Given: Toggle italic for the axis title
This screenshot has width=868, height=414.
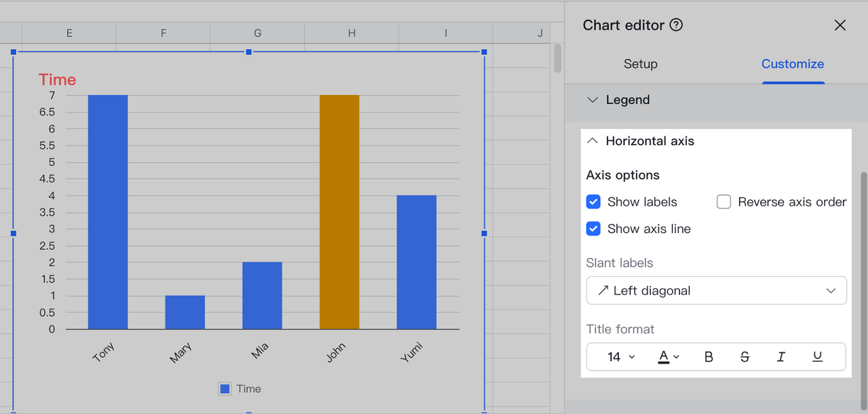Looking at the screenshot, I should [781, 357].
